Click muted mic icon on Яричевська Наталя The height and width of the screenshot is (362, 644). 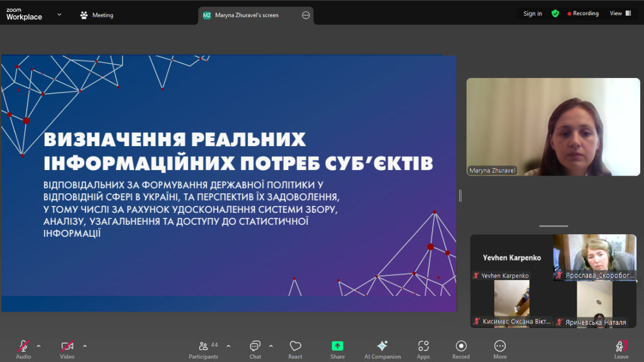pos(559,322)
